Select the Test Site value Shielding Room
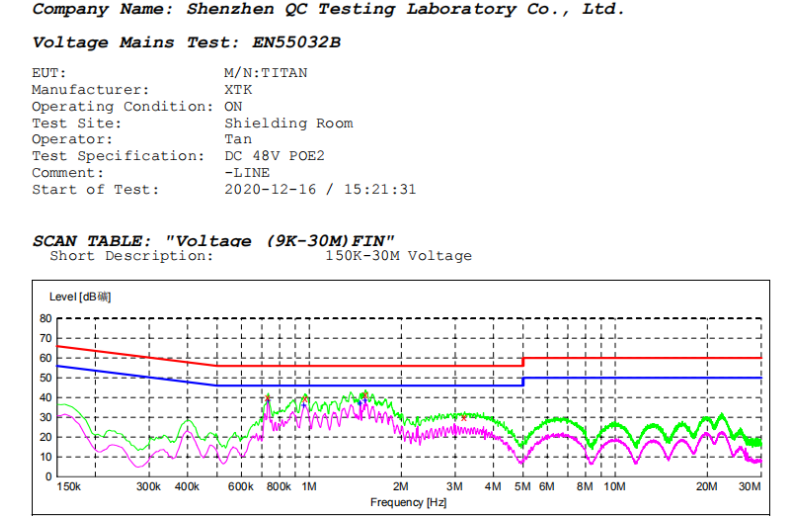This screenshot has width=799, height=518. (x=288, y=123)
